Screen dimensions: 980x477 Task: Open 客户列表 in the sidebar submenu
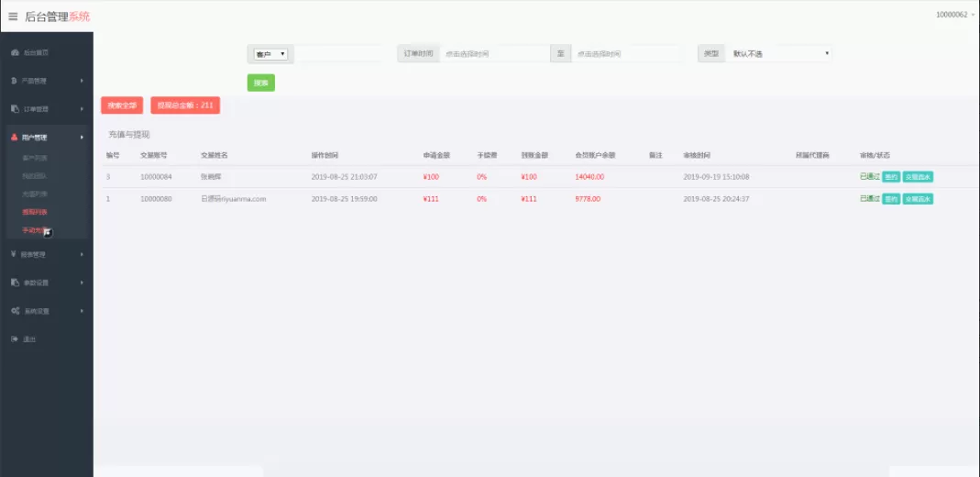click(34, 158)
